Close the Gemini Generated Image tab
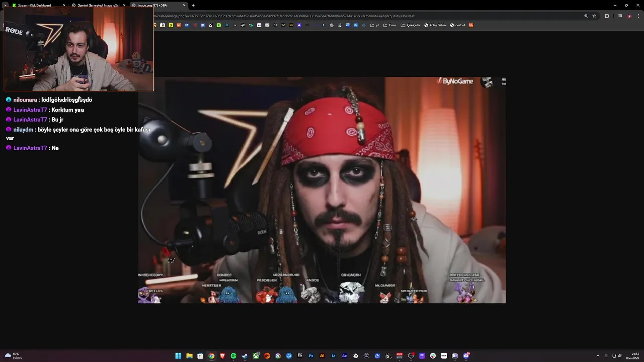Screen dimensions: 644x362 point(124,5)
